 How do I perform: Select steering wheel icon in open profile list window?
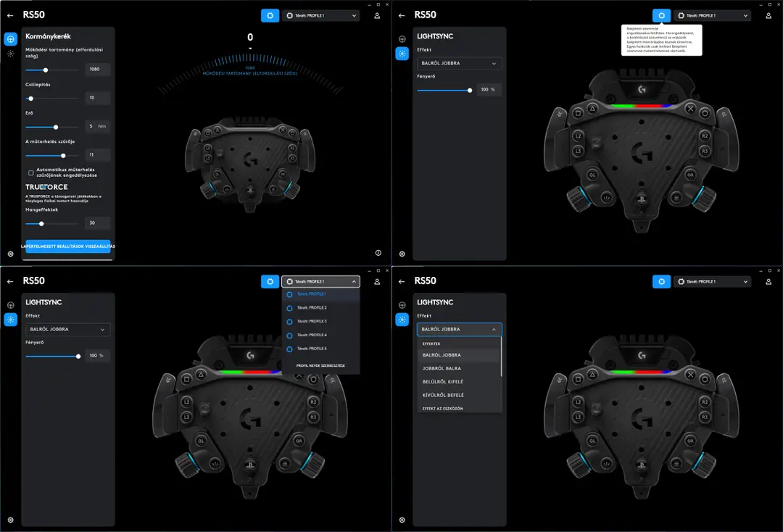tap(10, 305)
